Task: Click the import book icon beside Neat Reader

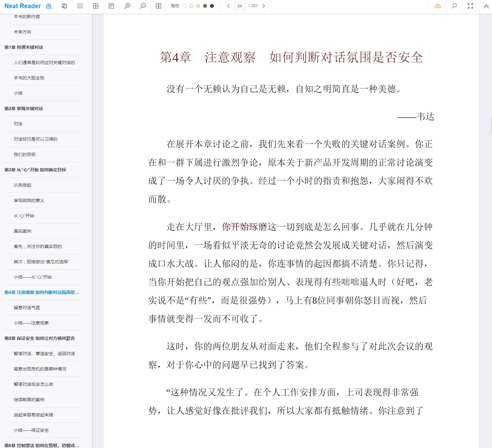Action: (x=49, y=6)
